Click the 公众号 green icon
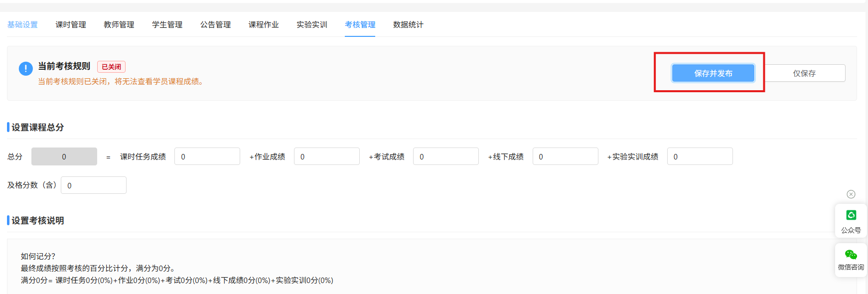Viewport: 868px width, 294px height. pyautogui.click(x=851, y=215)
